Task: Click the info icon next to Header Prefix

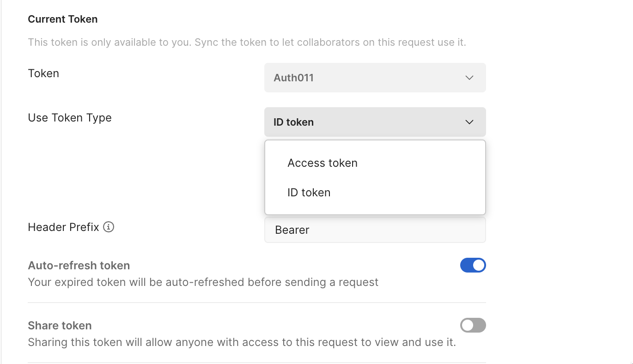Action: [x=108, y=227]
